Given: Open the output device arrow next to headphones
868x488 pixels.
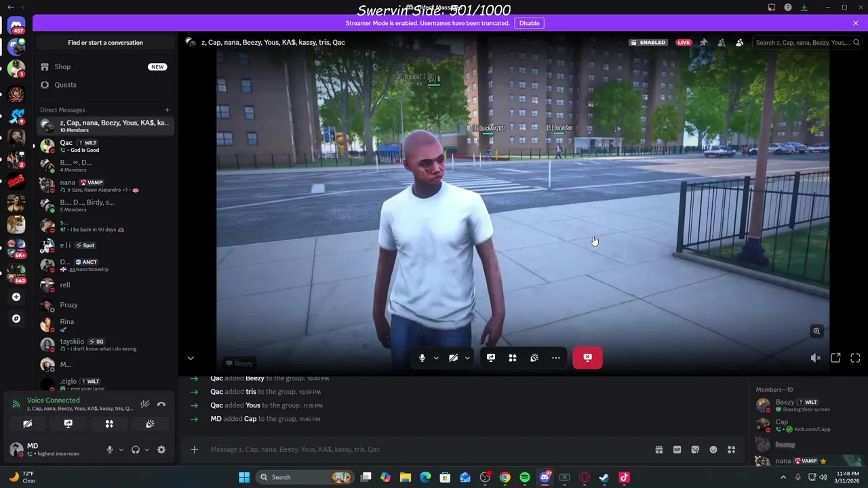Looking at the screenshot, I should click(146, 449).
